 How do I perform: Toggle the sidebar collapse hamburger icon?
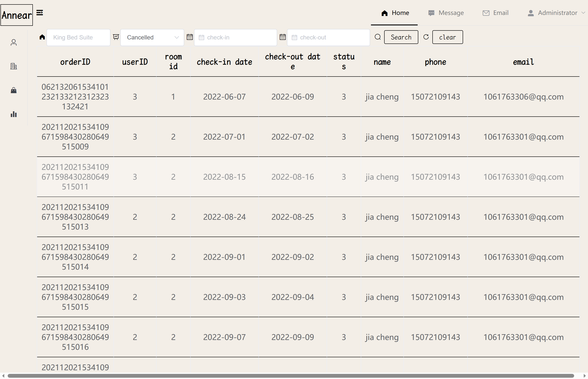coord(40,13)
